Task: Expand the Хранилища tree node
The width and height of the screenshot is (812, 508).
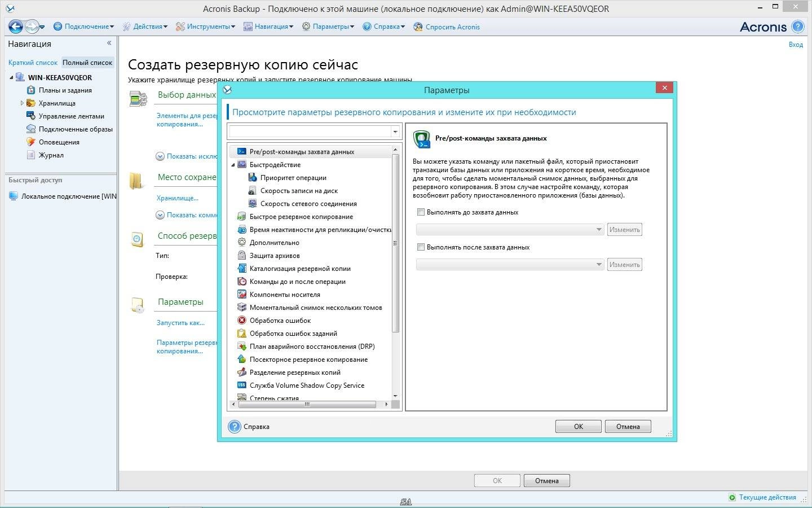Action: pos(22,103)
